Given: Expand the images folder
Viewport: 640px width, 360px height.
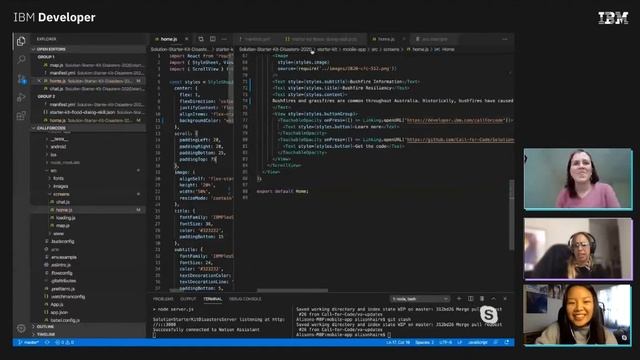Looking at the screenshot, I should (60, 186).
